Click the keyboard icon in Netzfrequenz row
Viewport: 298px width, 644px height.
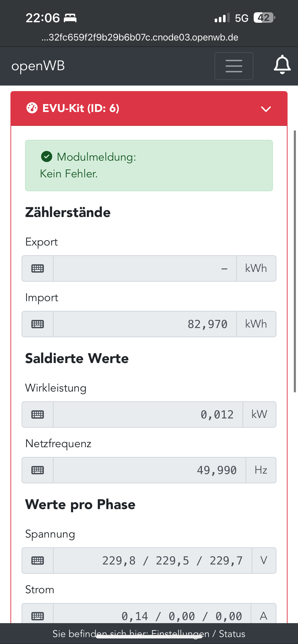[38, 470]
